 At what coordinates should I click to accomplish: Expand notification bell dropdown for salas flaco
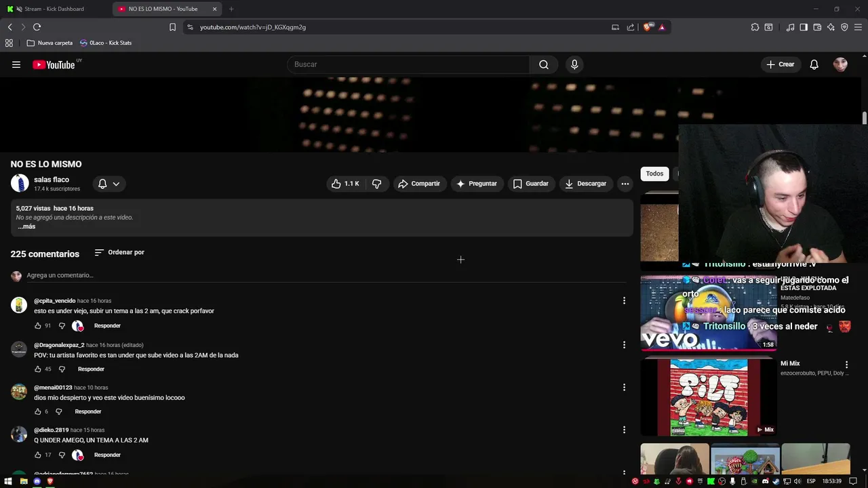pos(108,184)
